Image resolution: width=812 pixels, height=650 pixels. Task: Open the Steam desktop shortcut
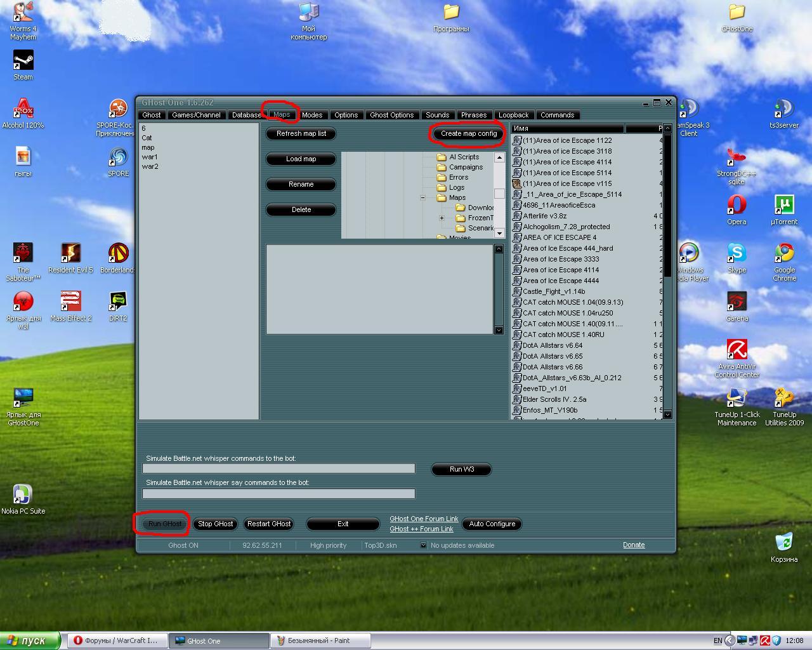click(x=23, y=62)
